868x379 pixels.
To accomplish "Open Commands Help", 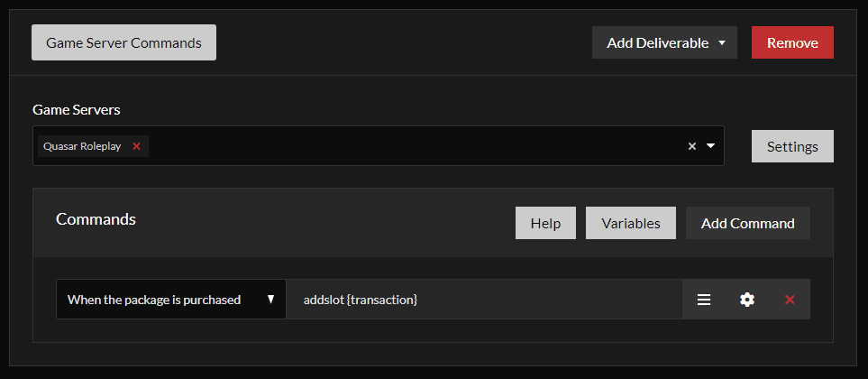I will pyautogui.click(x=545, y=223).
